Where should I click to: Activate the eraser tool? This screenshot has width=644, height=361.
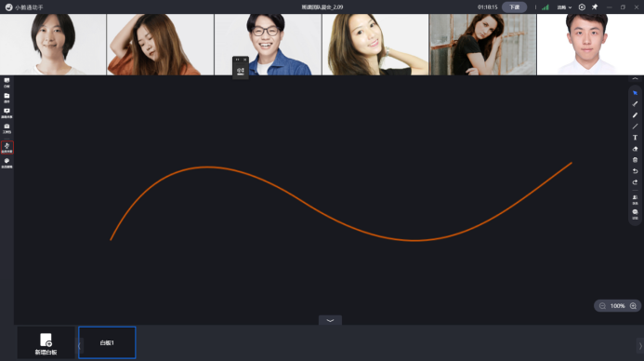635,149
